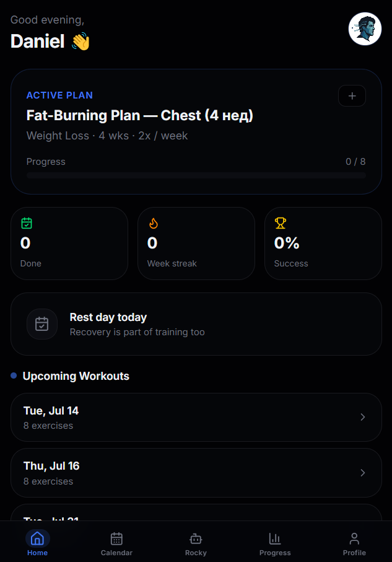Screen dimensions: 392x562
Task: Switch to the Progress tab
Action: pyautogui.click(x=275, y=543)
